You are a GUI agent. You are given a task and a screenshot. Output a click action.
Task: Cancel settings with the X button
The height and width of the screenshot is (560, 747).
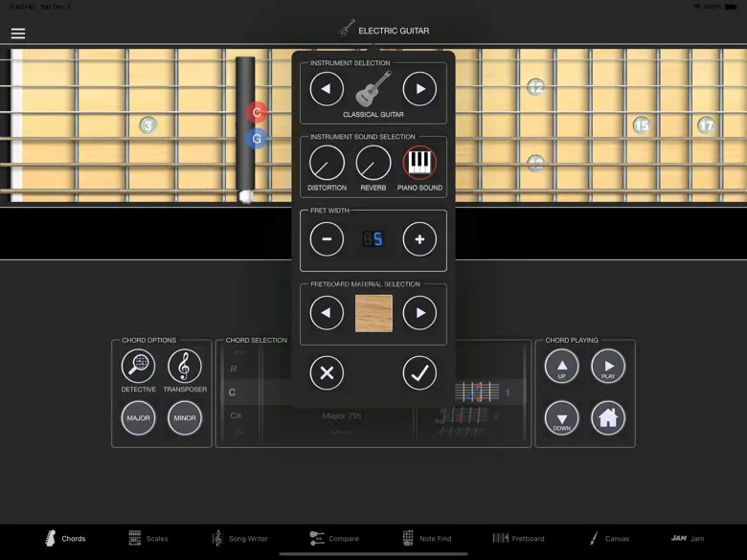click(x=327, y=373)
